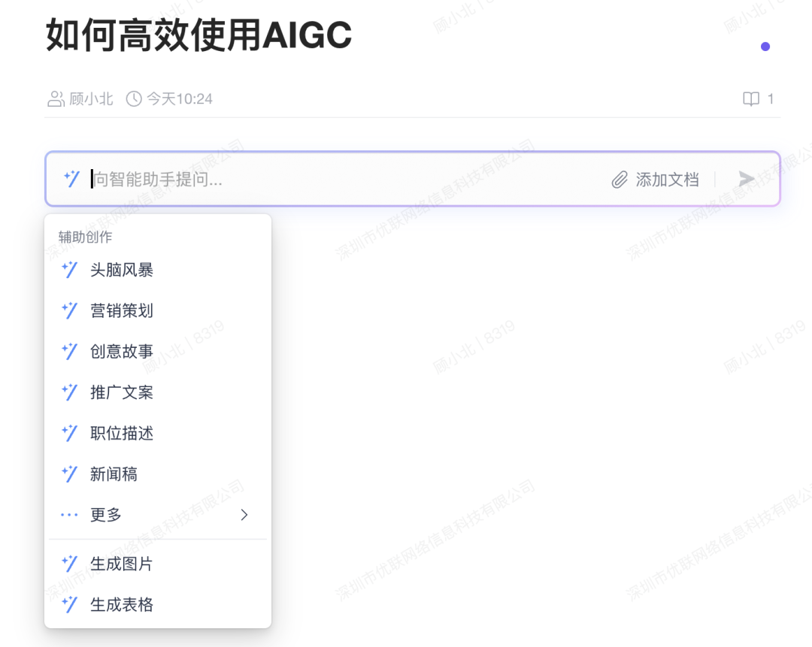Image resolution: width=812 pixels, height=647 pixels.
Task: Click the purple dot indicator
Action: coord(765,47)
